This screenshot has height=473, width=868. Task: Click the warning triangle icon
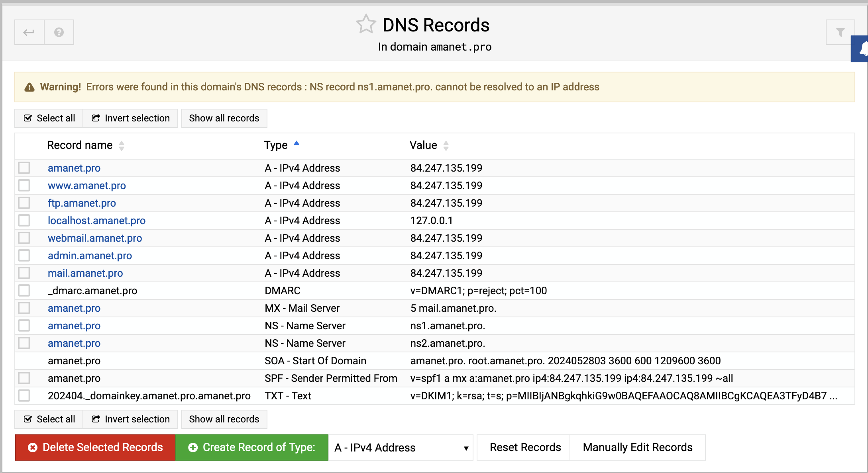point(29,87)
